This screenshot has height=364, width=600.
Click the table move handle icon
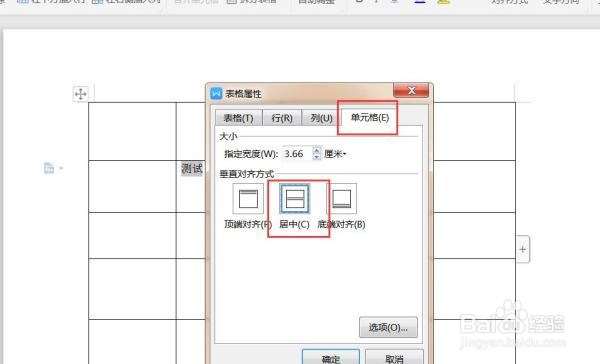pyautogui.click(x=80, y=94)
